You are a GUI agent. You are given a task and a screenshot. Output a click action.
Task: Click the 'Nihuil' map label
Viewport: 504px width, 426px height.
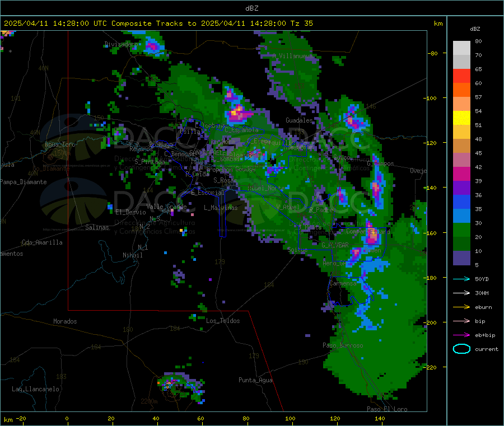click(x=133, y=255)
